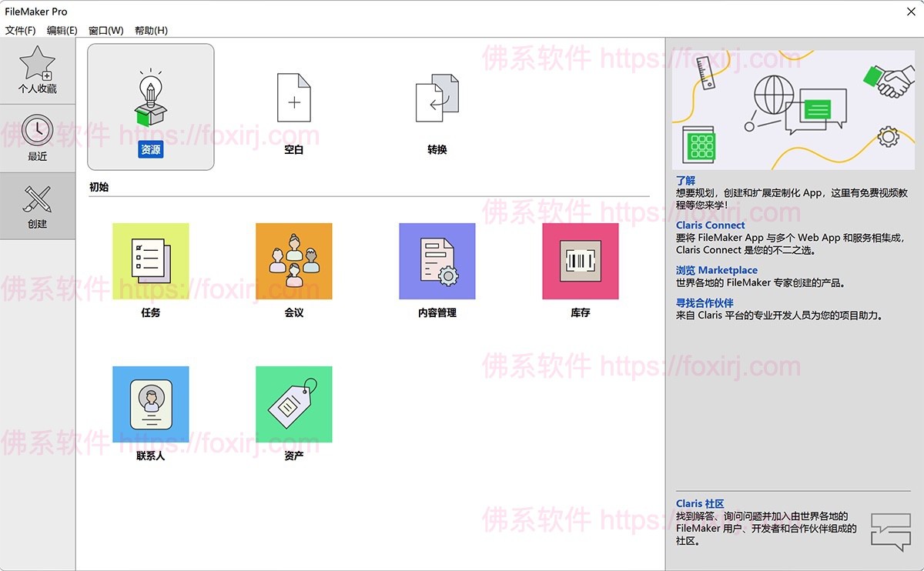Select 创建 in the sidebar

point(38,204)
